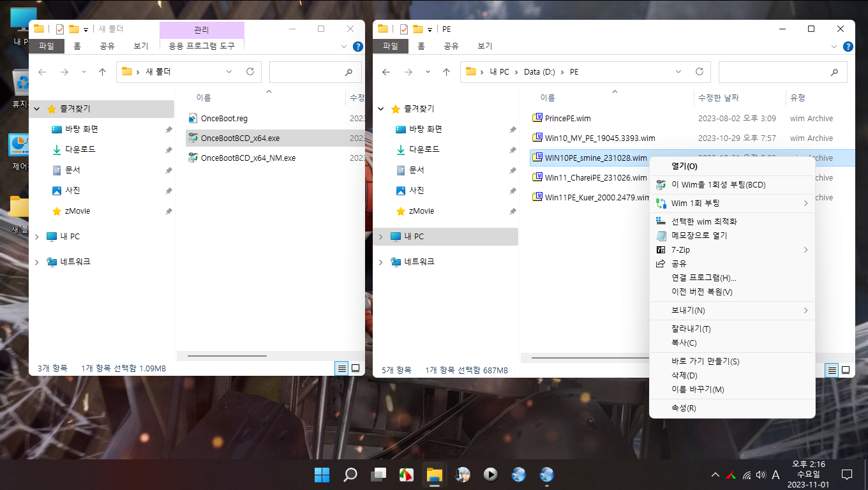Go up one level in 새 폴더 window
Viewport: 868px width, 490px height.
click(x=102, y=72)
